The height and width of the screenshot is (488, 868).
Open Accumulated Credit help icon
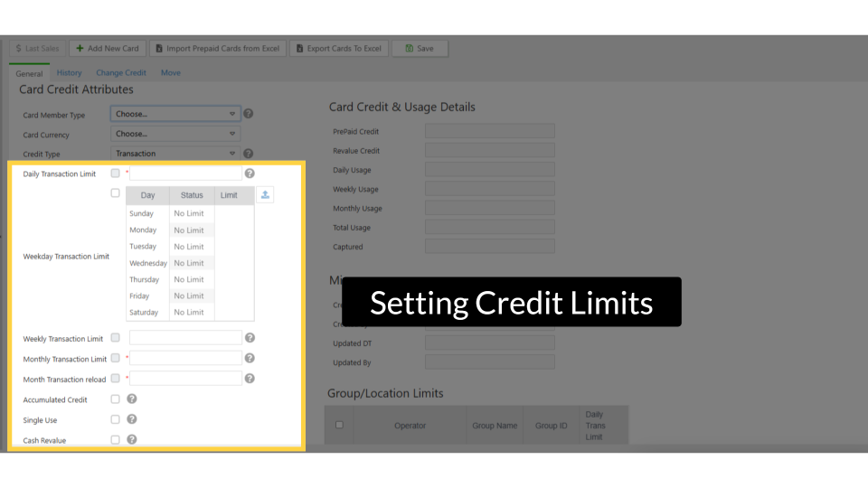coord(132,399)
